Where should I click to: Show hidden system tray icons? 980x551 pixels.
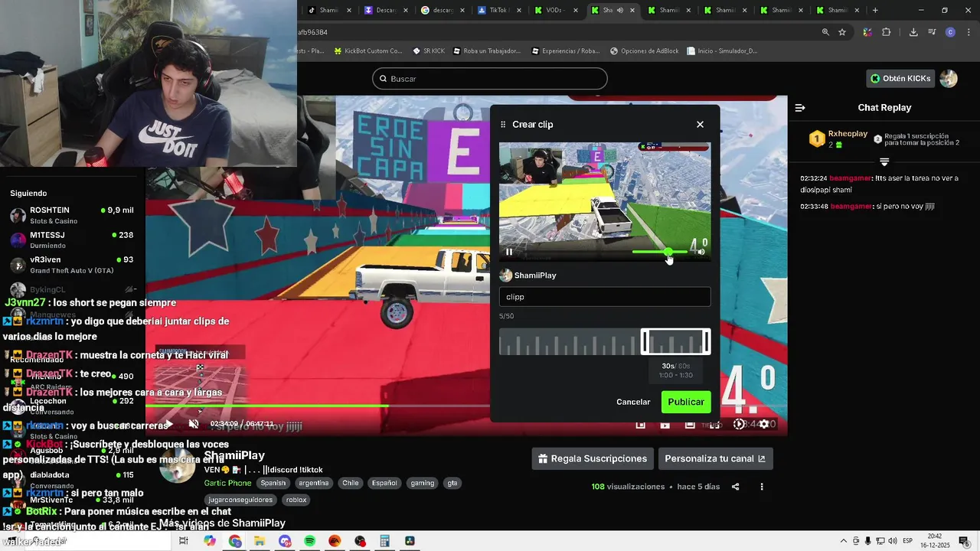[844, 541]
